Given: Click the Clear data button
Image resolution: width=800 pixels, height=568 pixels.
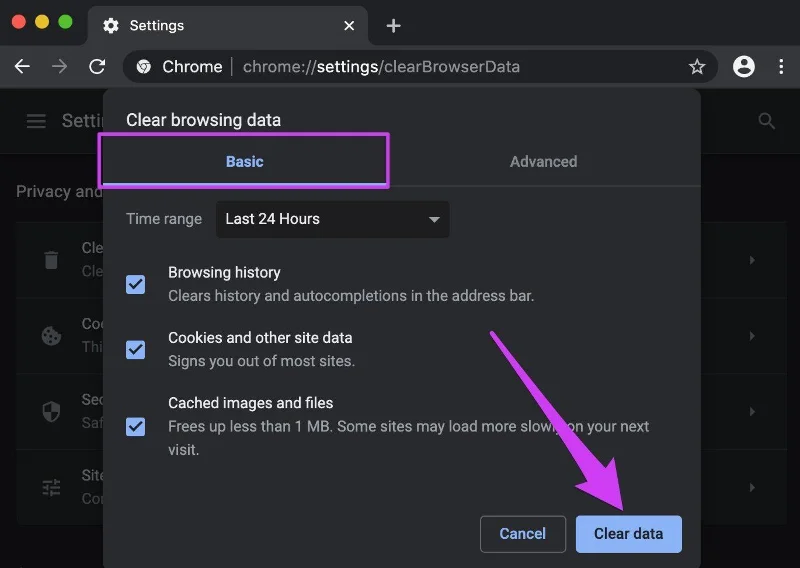Looking at the screenshot, I should [629, 534].
